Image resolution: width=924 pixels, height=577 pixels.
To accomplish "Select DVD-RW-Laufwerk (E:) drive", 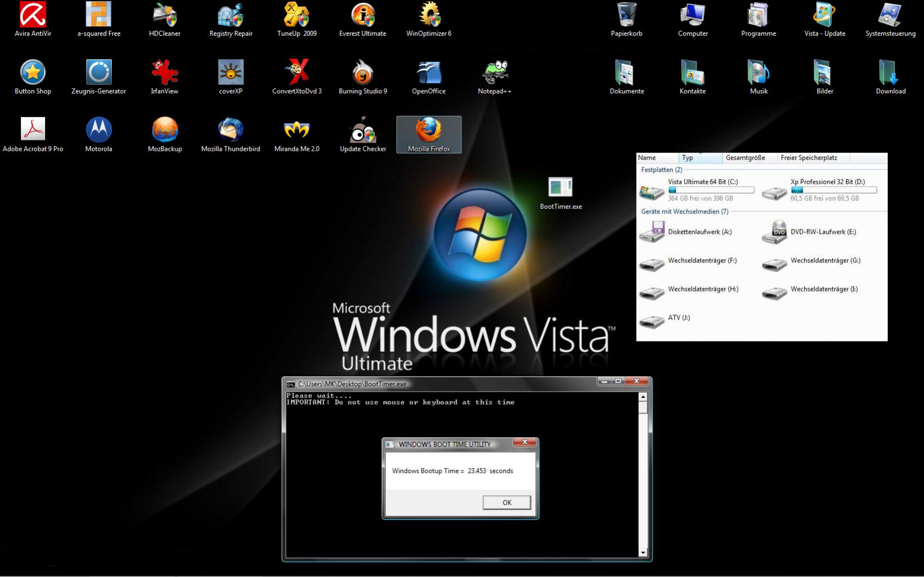I will coord(810,232).
